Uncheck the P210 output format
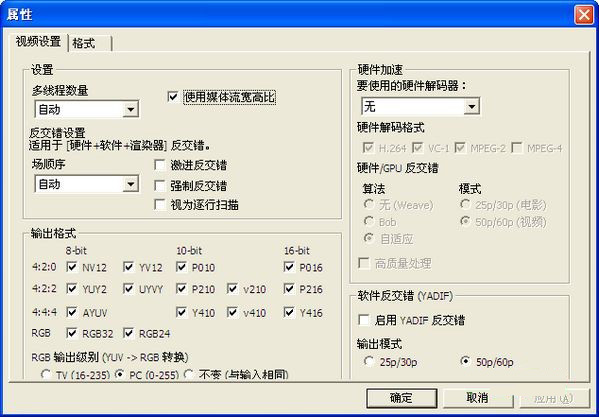599x417 pixels. [x=181, y=289]
